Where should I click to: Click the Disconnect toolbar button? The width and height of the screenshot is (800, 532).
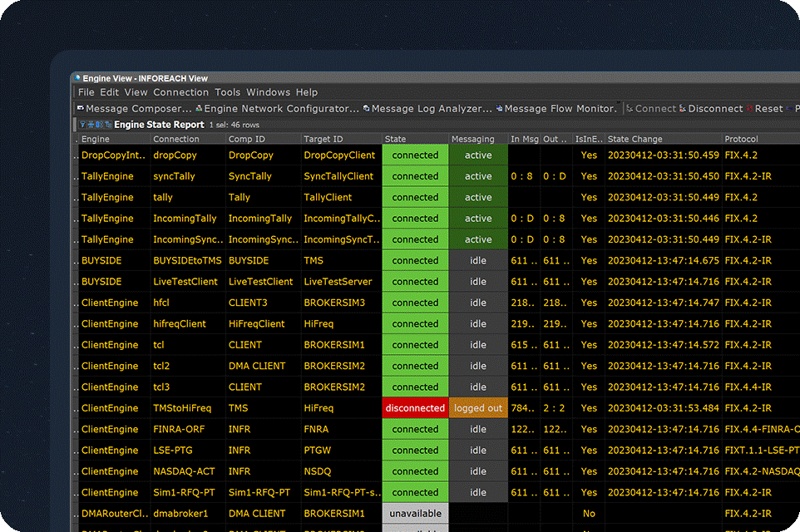(711, 109)
